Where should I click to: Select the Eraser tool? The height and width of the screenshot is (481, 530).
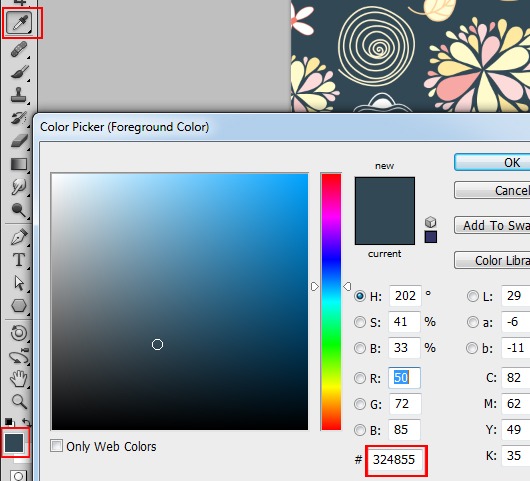click(19, 140)
